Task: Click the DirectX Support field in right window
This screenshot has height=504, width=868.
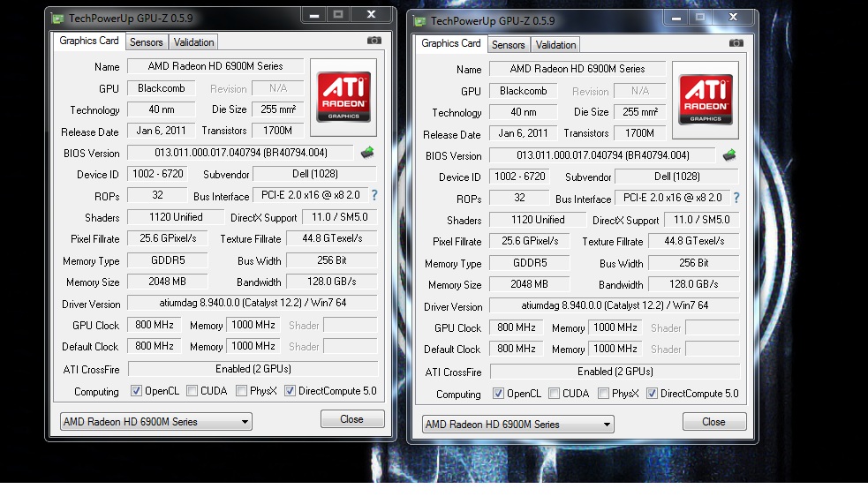Action: [x=701, y=220]
